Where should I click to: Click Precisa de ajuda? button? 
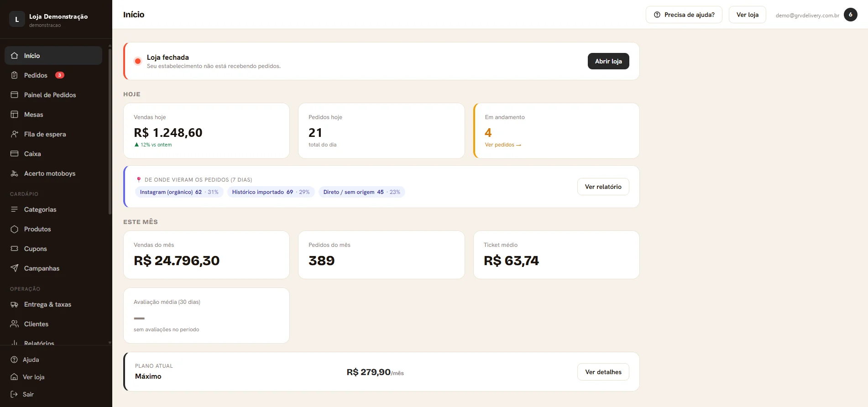coord(684,15)
